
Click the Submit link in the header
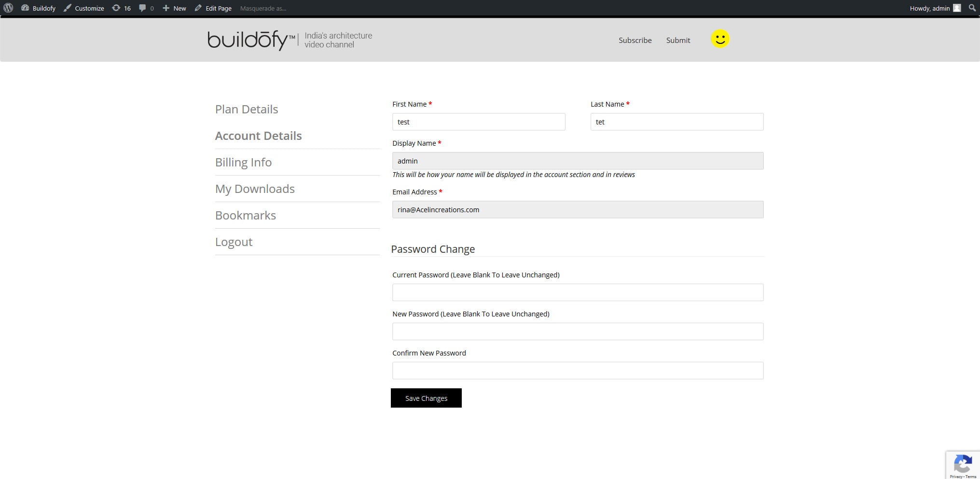(x=677, y=40)
